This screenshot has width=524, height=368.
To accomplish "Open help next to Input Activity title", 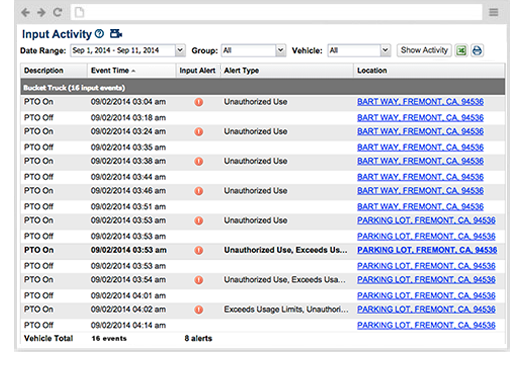I will coord(99,33).
